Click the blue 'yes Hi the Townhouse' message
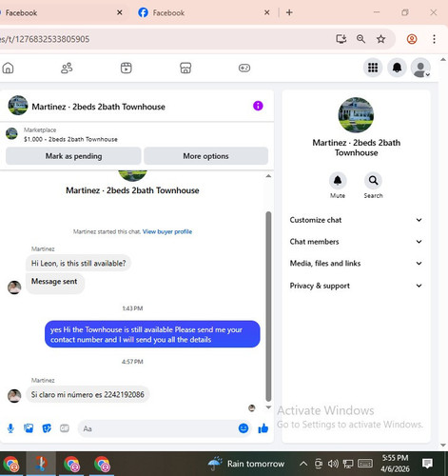The height and width of the screenshot is (476, 448). pos(152,334)
